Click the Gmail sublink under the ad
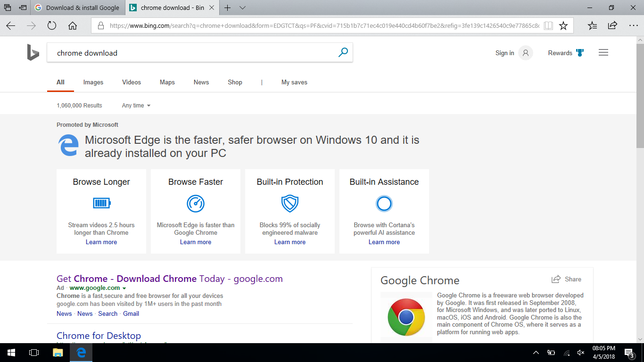 (x=131, y=313)
